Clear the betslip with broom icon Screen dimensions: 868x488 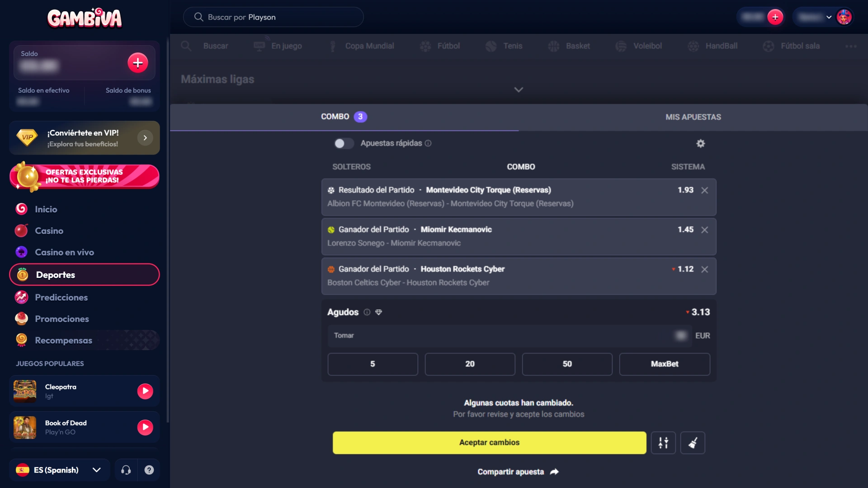693,443
